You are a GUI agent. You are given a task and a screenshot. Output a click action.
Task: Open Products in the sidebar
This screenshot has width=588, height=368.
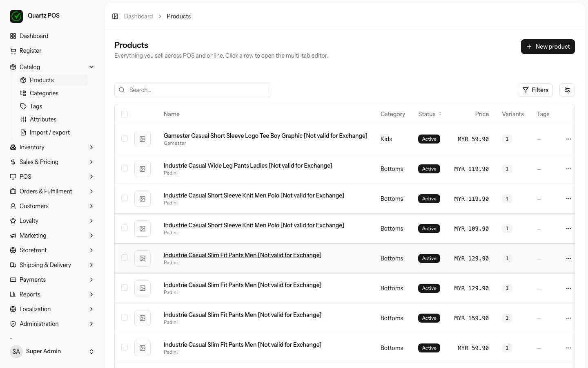point(52,80)
